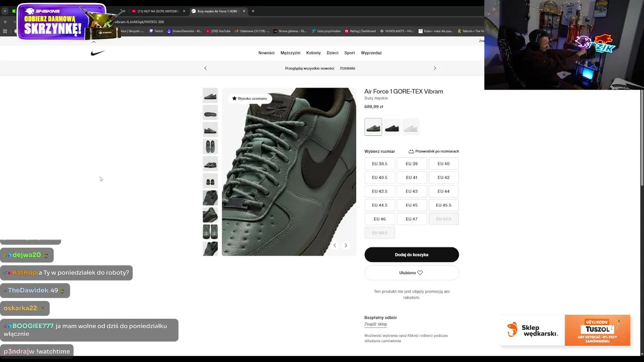Close the Buty męskie Air Force tab
This screenshot has width=644, height=362.
coord(244,11)
